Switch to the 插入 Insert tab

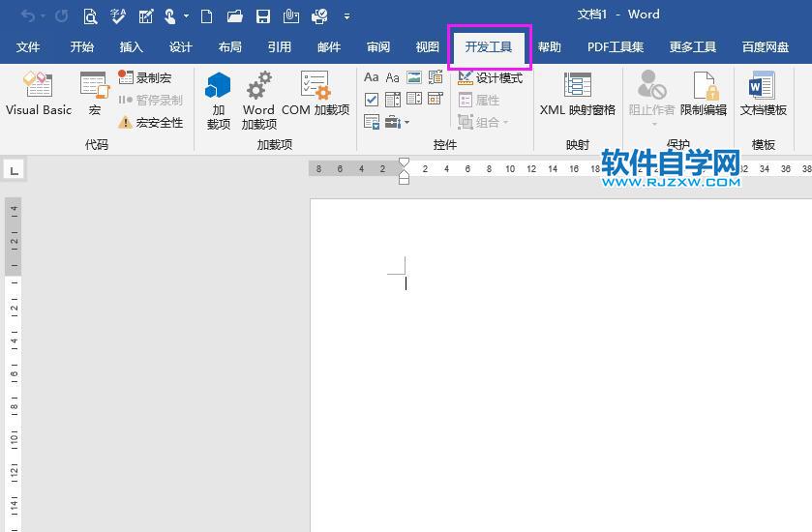click(x=131, y=47)
